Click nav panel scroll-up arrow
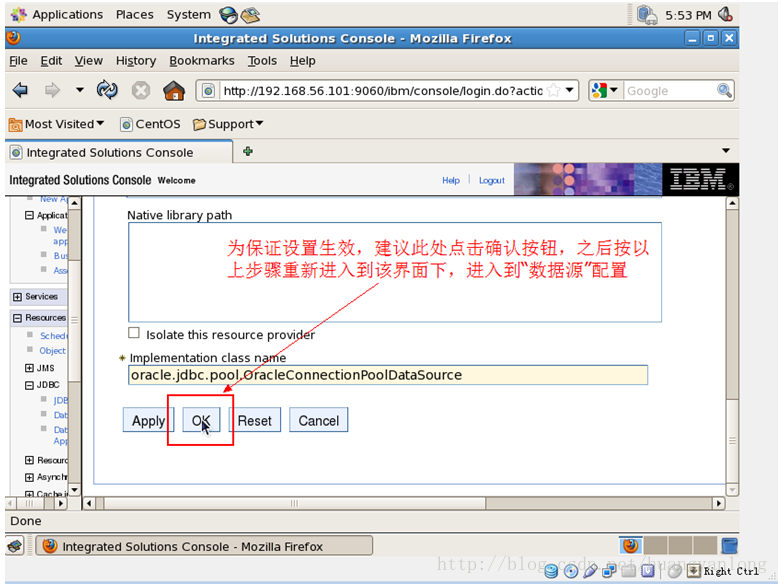778x584 pixels. point(74,202)
